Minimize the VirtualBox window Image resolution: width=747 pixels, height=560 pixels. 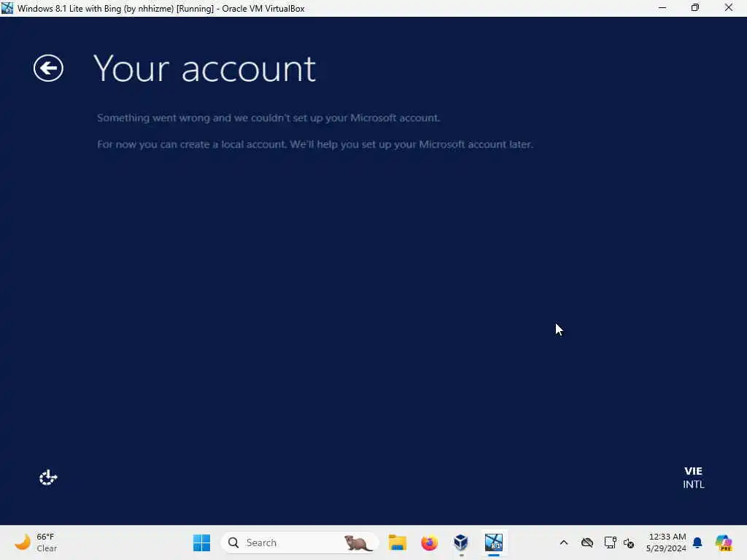tap(662, 8)
